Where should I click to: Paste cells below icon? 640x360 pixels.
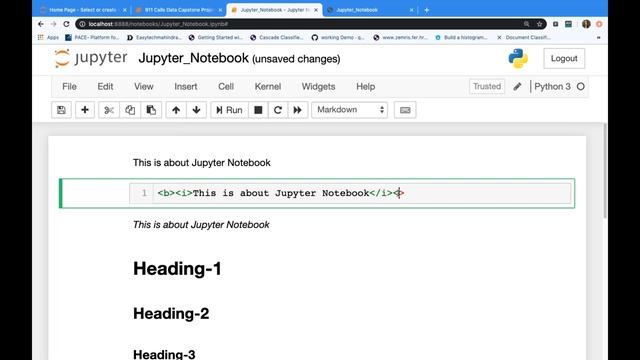pyautogui.click(x=151, y=110)
